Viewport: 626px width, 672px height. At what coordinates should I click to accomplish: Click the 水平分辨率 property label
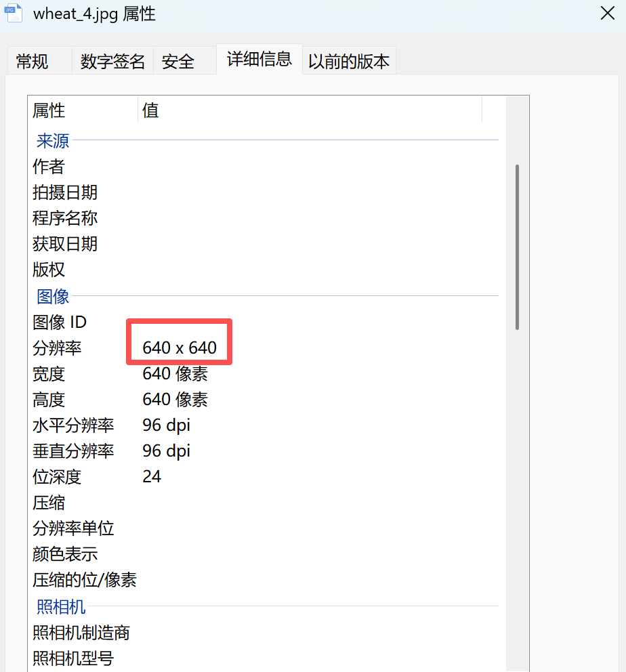coord(73,425)
